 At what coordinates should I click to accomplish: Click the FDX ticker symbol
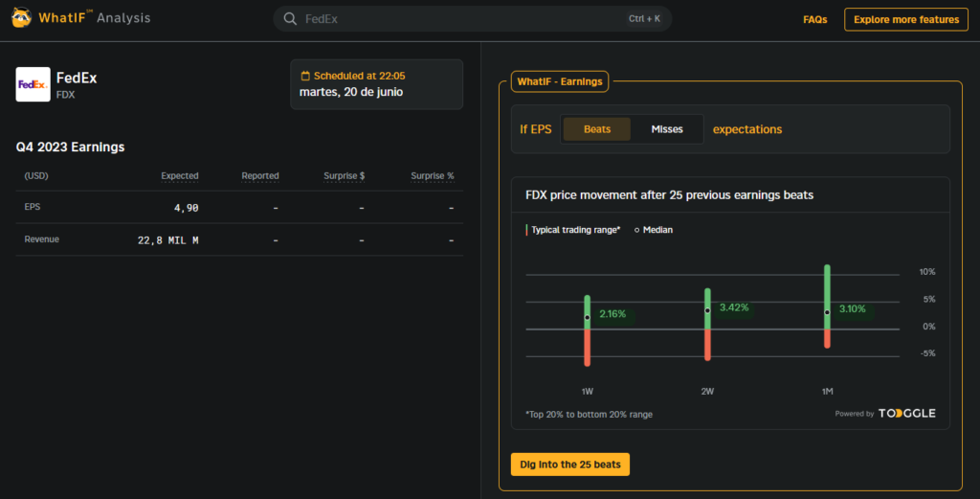66,95
